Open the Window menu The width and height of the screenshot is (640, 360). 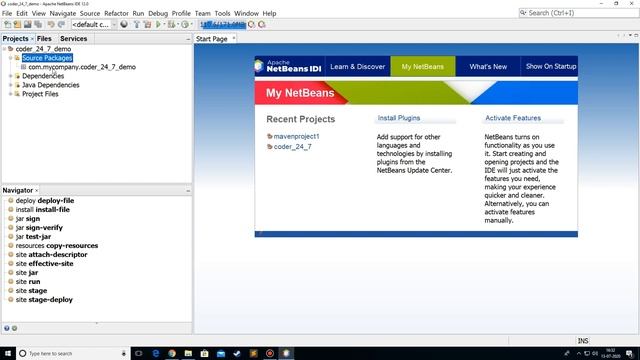[x=247, y=13]
